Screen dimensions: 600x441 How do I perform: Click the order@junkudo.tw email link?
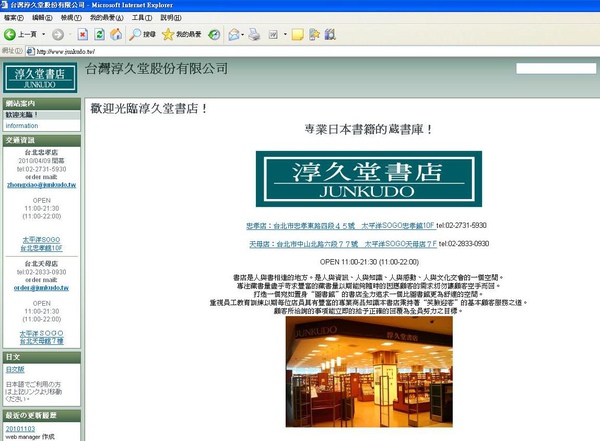tap(41, 288)
